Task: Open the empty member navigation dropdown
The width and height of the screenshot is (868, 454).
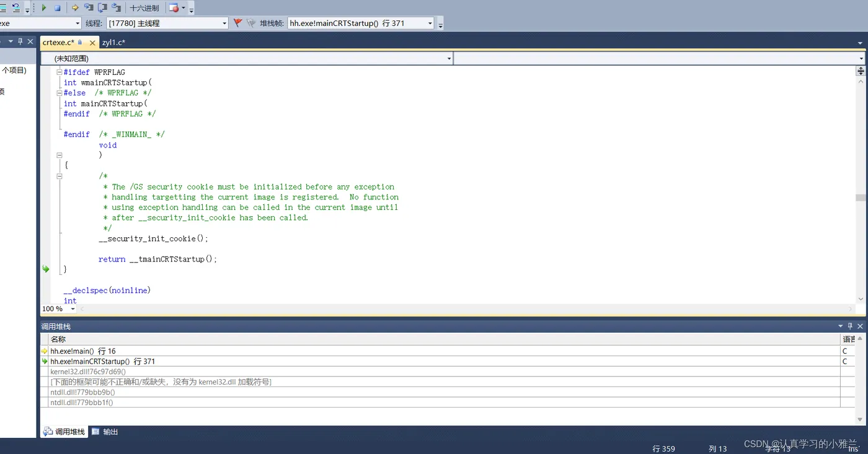Action: (x=660, y=58)
